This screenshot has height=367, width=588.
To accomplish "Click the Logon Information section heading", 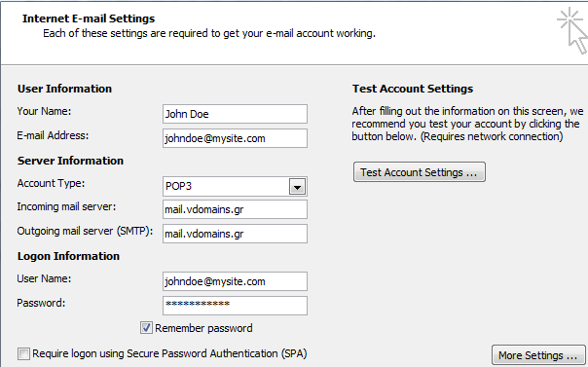I will pos(68,256).
